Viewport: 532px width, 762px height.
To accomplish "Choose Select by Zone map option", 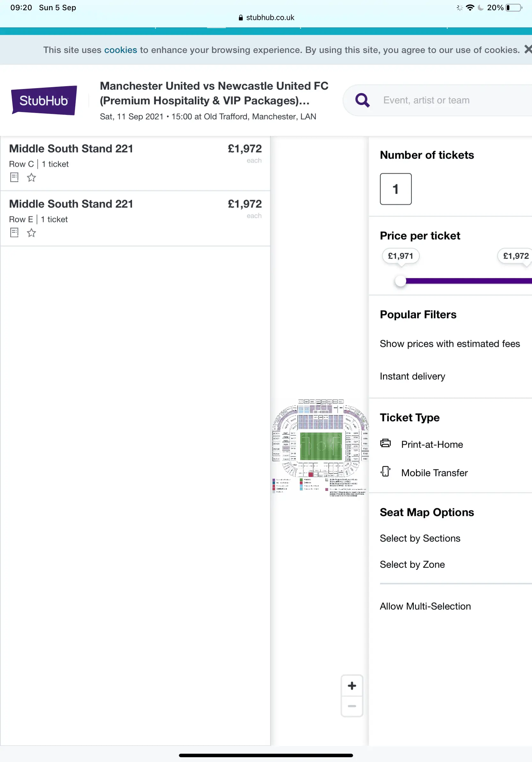I will click(412, 564).
